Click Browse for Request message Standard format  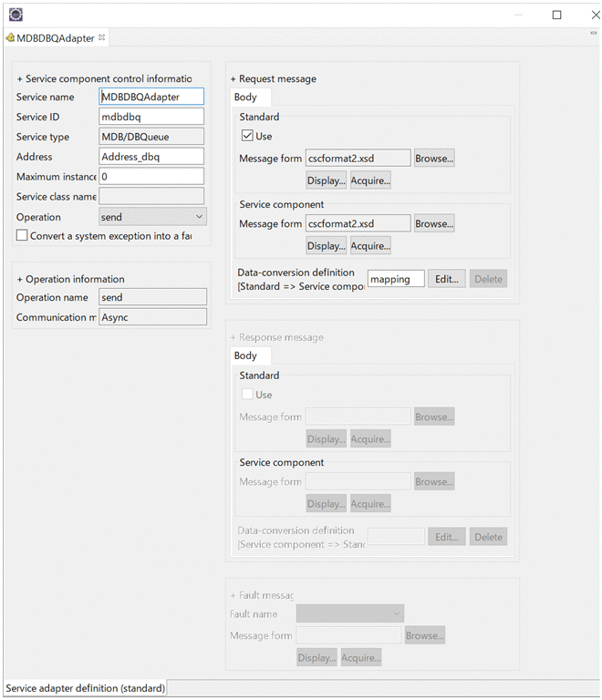pos(434,159)
